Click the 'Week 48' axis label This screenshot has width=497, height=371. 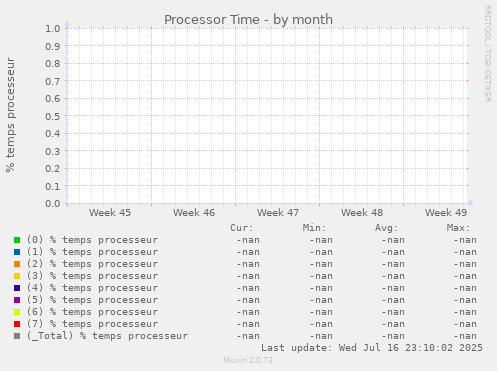point(362,213)
